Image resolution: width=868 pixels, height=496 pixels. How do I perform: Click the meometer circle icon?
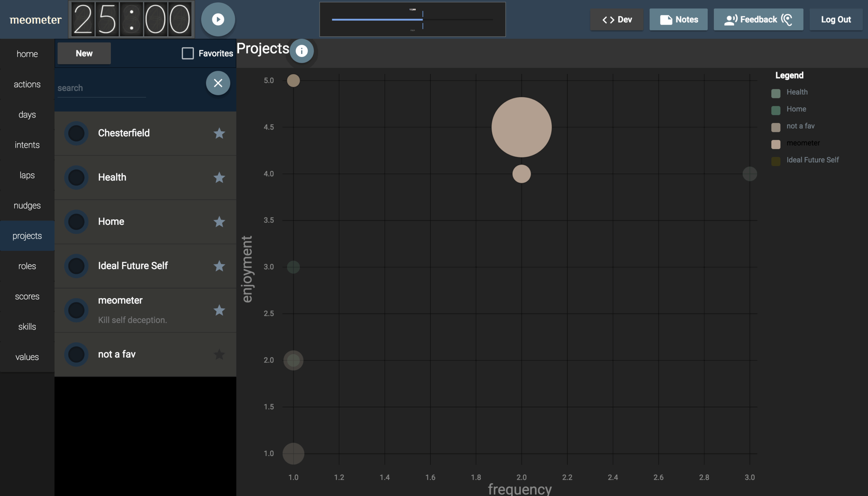(x=76, y=310)
